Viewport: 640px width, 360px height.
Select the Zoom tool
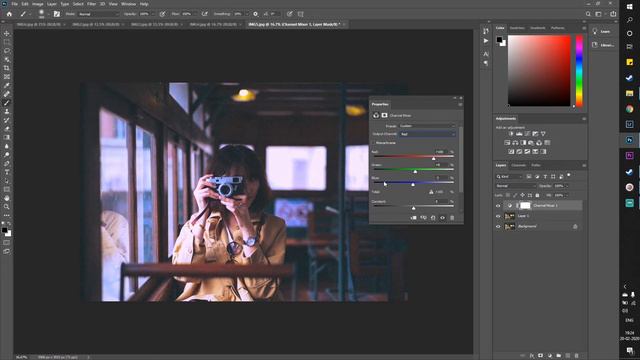(7, 207)
